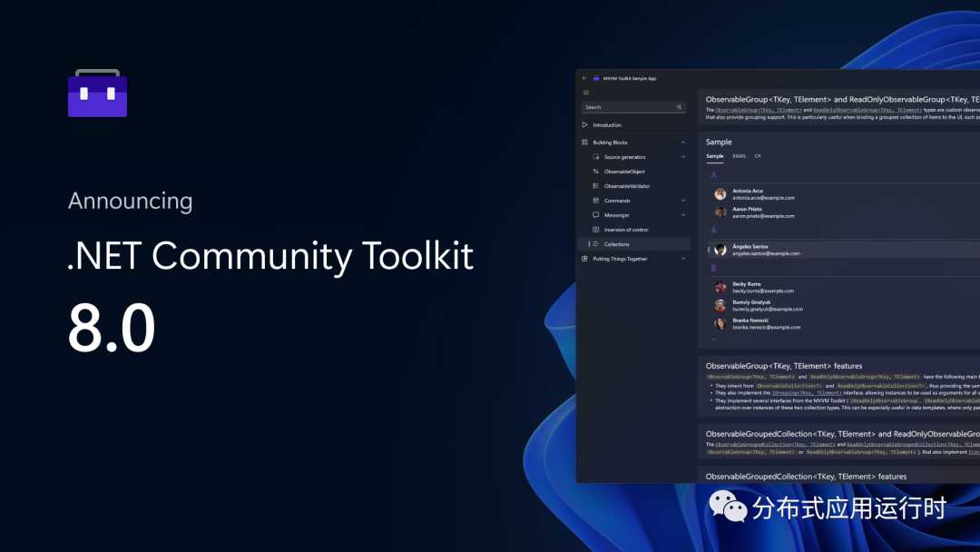Switch to the C# tab

758,156
